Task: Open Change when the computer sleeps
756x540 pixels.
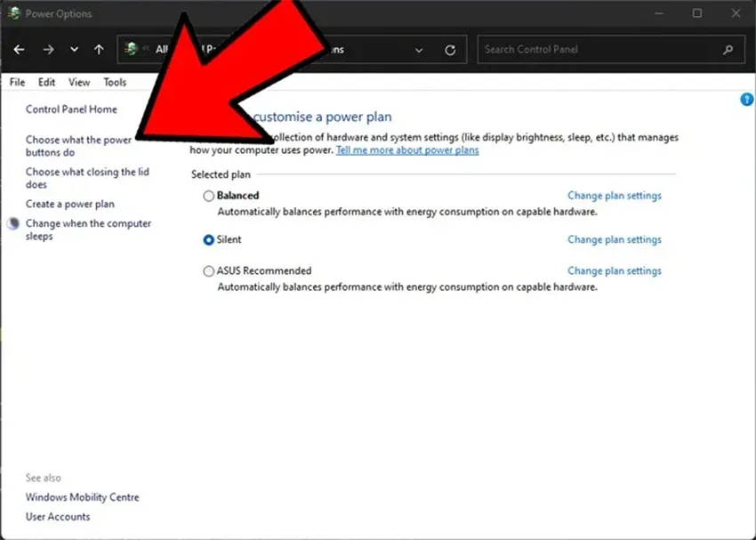Action: [x=88, y=230]
